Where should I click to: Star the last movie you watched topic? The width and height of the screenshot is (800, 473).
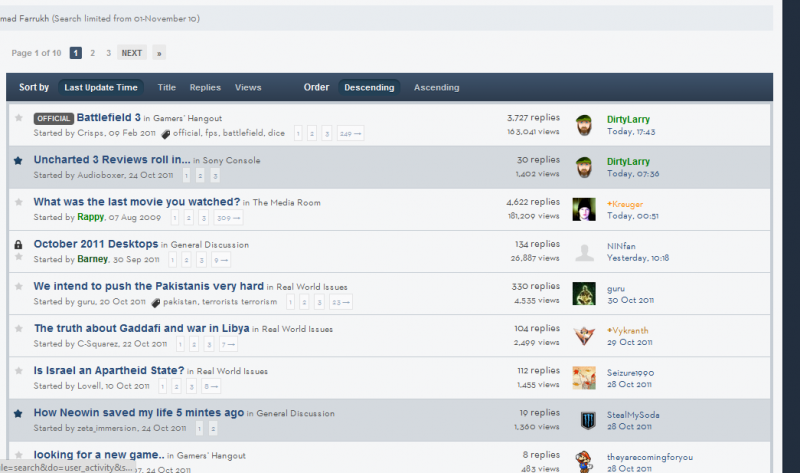19,202
